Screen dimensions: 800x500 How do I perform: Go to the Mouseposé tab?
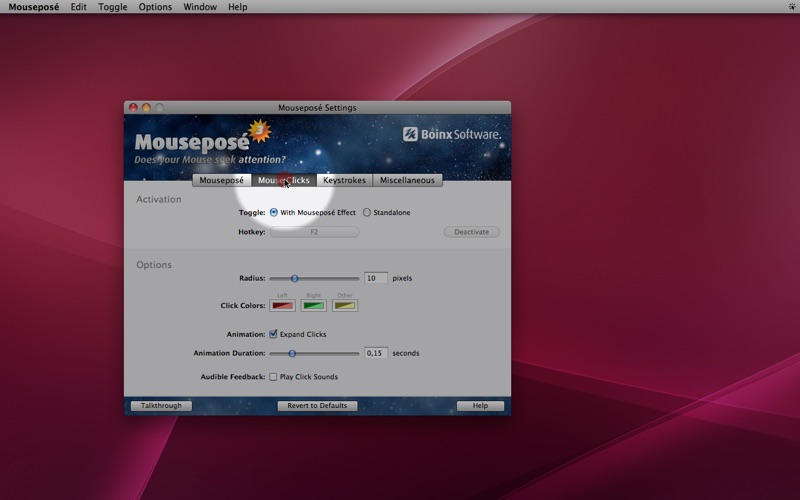(222, 181)
